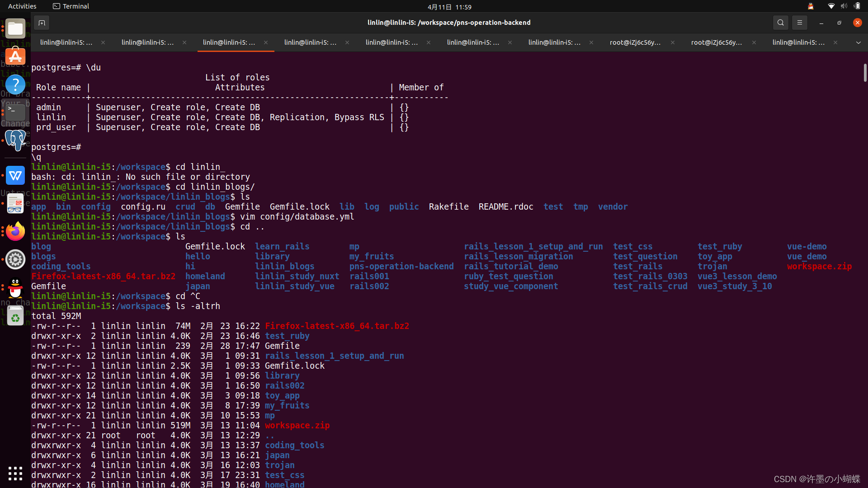Launch Firefox from the dock
This screenshot has width=868, height=488.
(15, 232)
